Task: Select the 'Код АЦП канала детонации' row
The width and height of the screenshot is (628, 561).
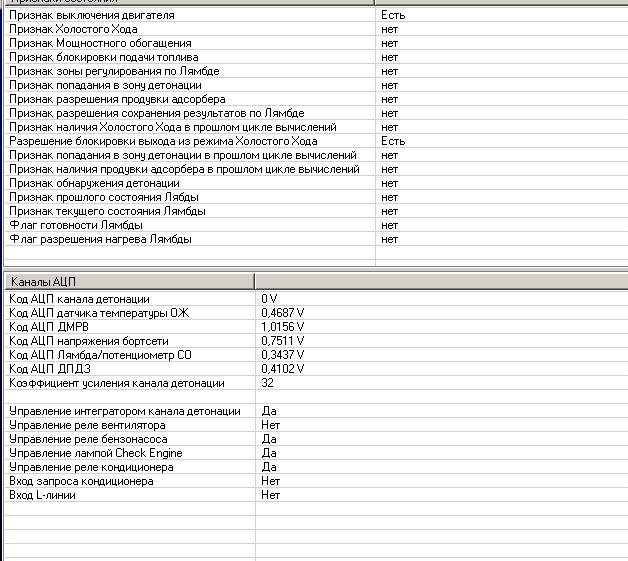Action: (x=79, y=299)
